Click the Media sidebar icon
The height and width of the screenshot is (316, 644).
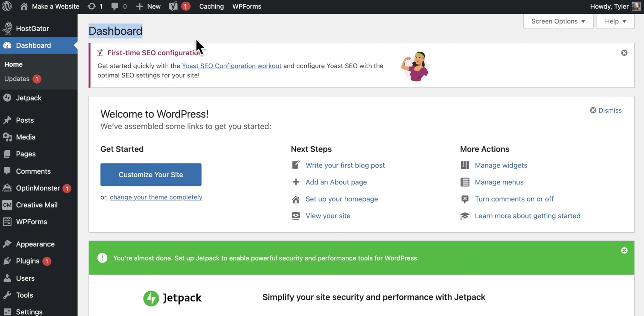pos(7,137)
